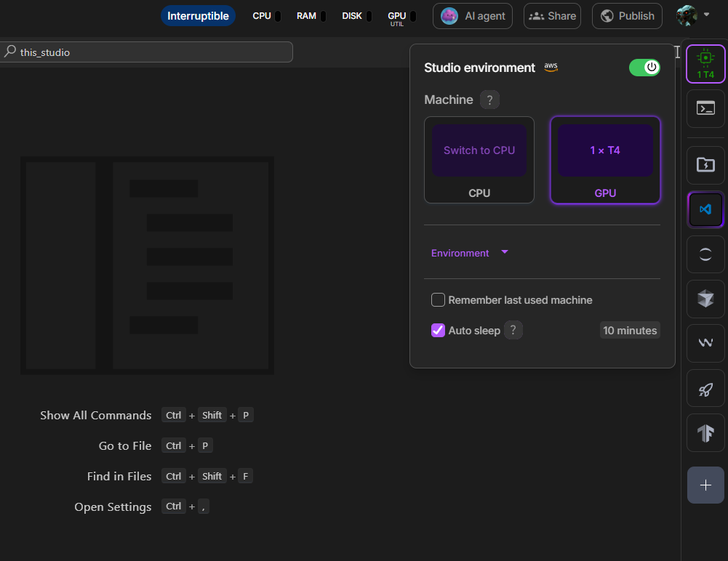This screenshot has height=561, width=728.
Task: Enable Remember last used machine checkbox
Action: [438, 300]
